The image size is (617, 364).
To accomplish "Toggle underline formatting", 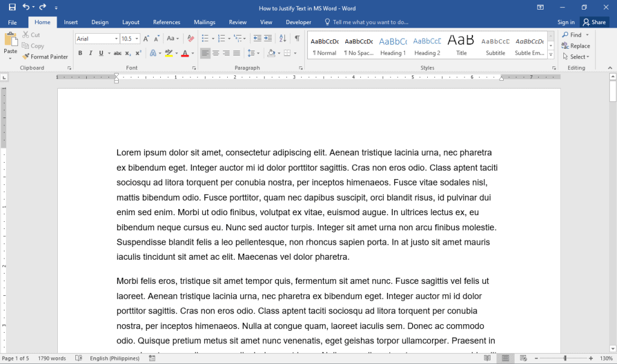I will tap(100, 53).
